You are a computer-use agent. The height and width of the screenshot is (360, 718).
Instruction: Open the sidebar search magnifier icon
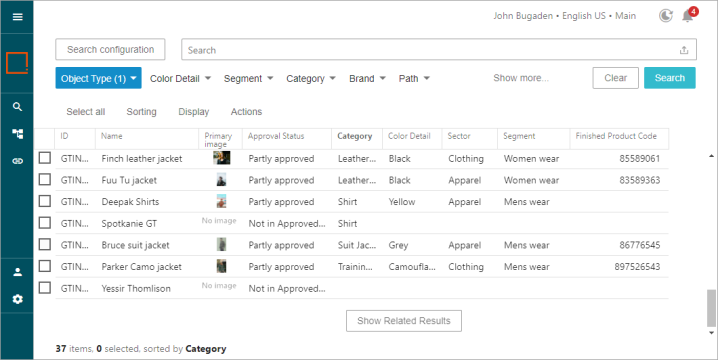pos(17,107)
